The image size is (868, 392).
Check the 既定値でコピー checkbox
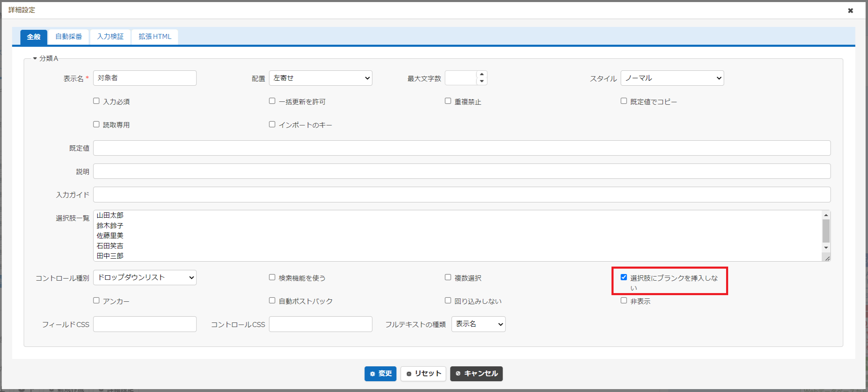coord(624,101)
